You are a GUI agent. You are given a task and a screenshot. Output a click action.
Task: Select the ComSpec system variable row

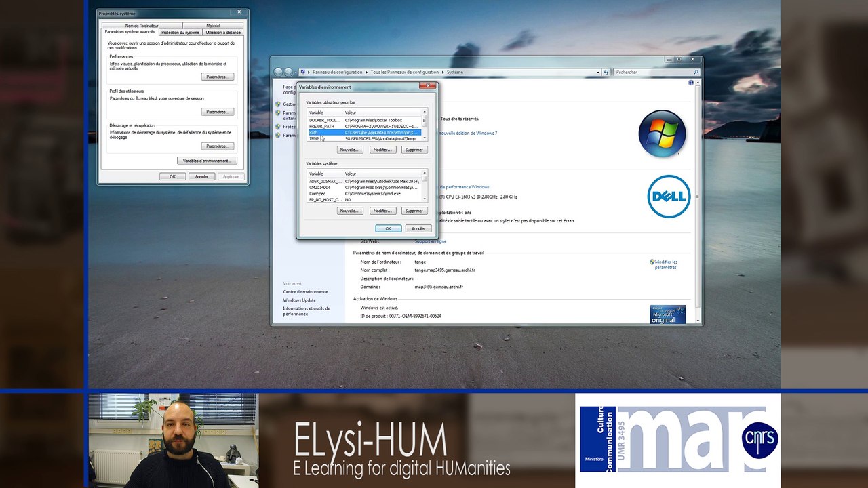tap(364, 194)
